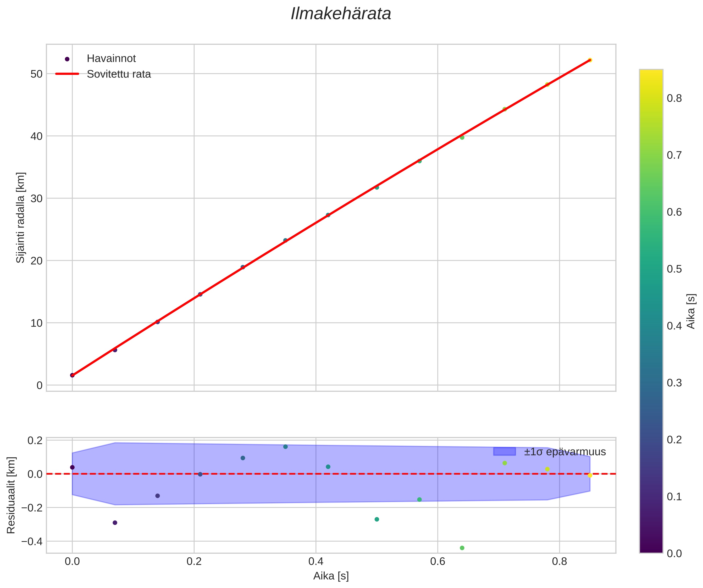Image resolution: width=703 pixels, height=588 pixels.
Task: Click the yellow data point at top right
Action: [590, 60]
